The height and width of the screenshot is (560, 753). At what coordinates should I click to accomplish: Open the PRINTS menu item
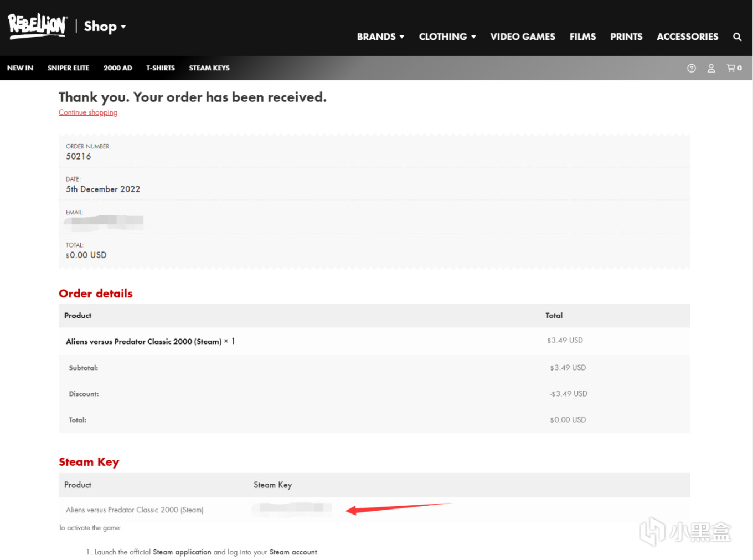626,37
